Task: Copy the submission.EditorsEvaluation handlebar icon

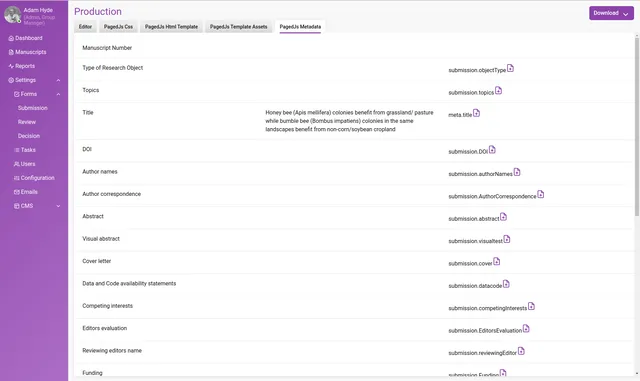Action: [x=526, y=329]
